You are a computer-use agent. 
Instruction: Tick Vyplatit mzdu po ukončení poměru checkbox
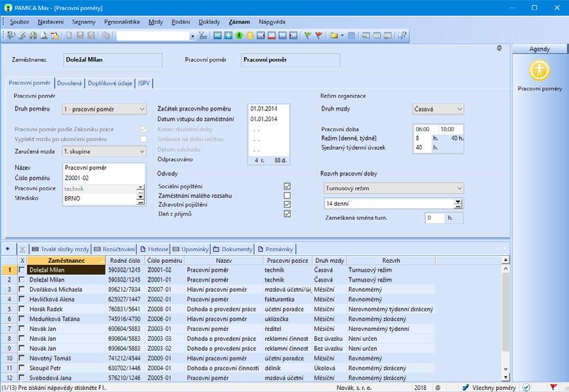pyautogui.click(x=143, y=139)
